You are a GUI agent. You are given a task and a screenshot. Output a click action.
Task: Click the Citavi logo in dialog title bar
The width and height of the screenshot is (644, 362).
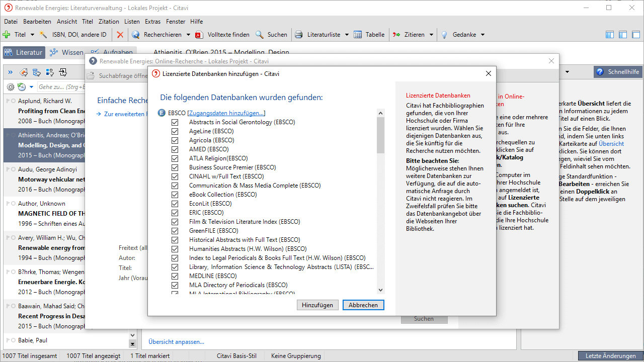[x=156, y=73]
